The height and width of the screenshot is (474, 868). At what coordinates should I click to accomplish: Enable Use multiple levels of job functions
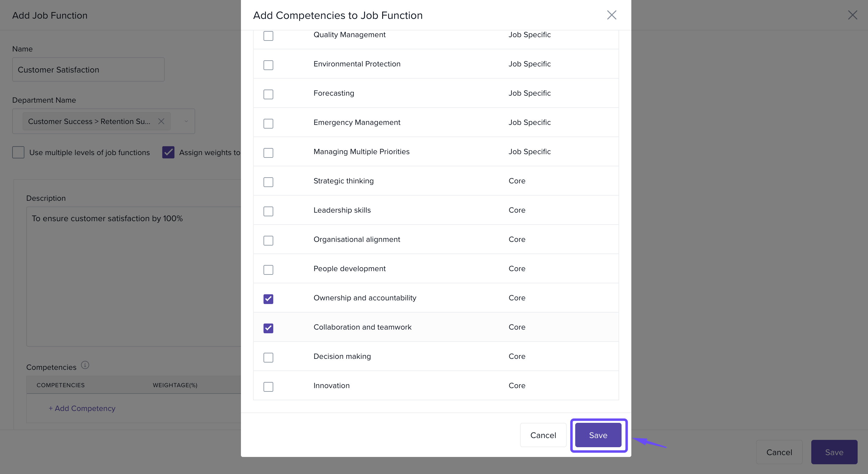click(18, 153)
